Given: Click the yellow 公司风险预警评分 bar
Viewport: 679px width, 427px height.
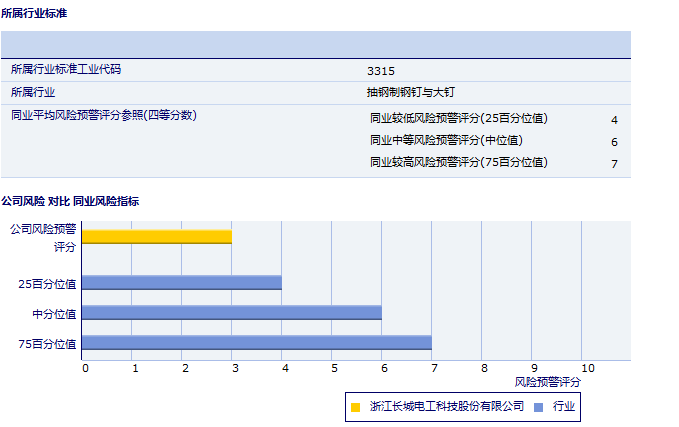Looking at the screenshot, I should coord(156,237).
